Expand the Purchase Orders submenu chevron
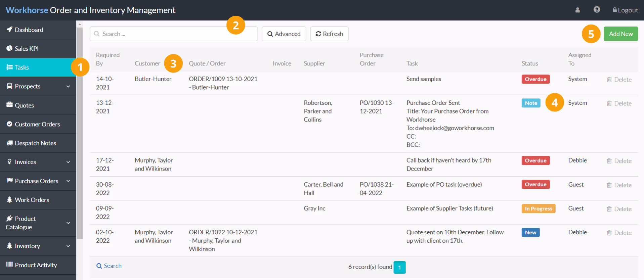This screenshot has width=644, height=280. coord(68,181)
